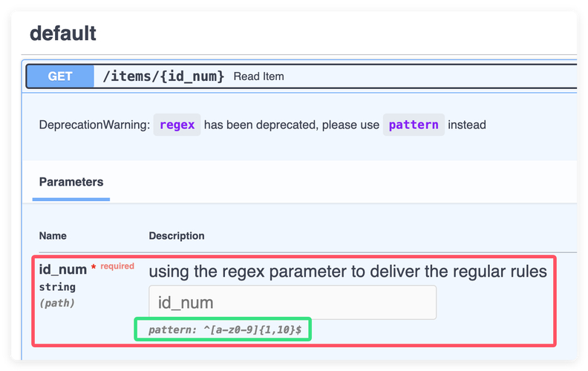Click the red required label

pos(117,266)
